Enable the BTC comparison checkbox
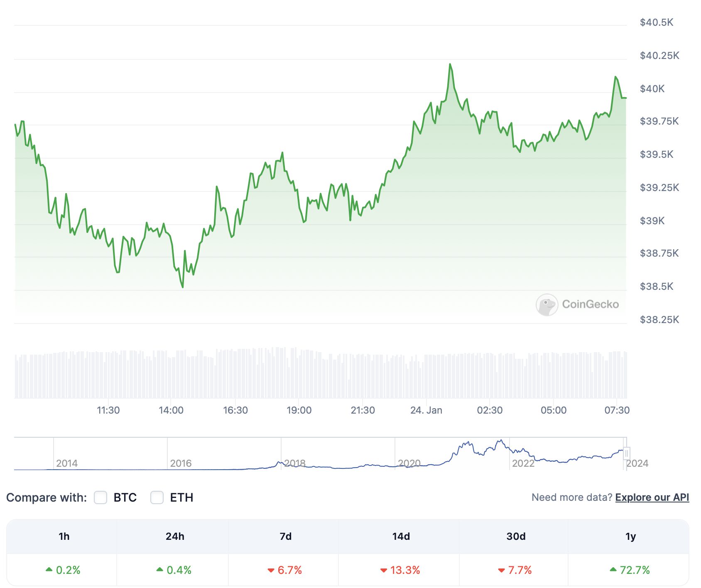Viewport: 701px width, 588px height. [100, 497]
